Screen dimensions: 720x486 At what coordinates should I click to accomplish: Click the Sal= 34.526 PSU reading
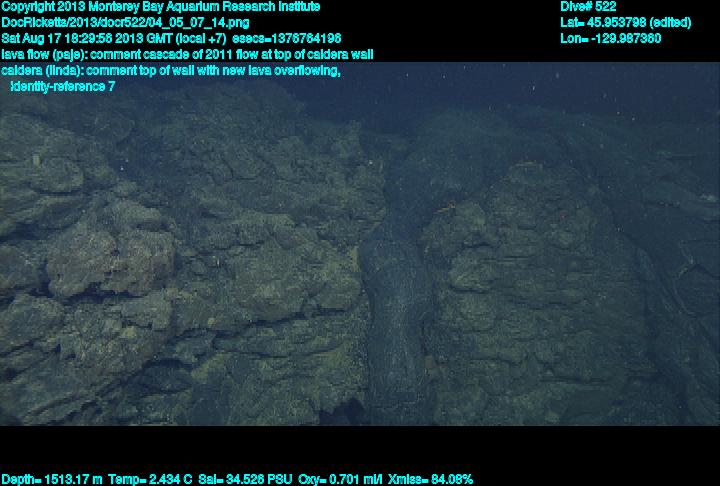245,480
